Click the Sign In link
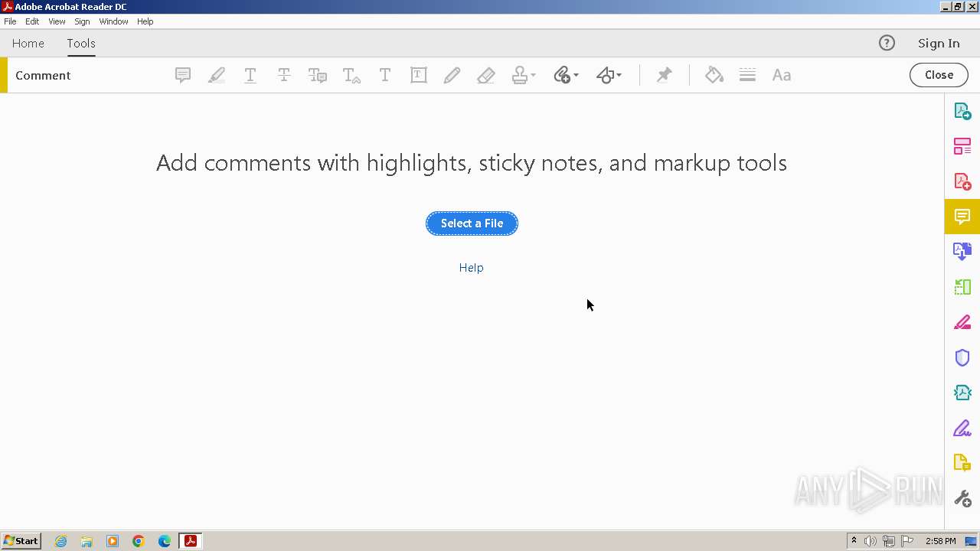The width and height of the screenshot is (980, 551). coord(939,44)
